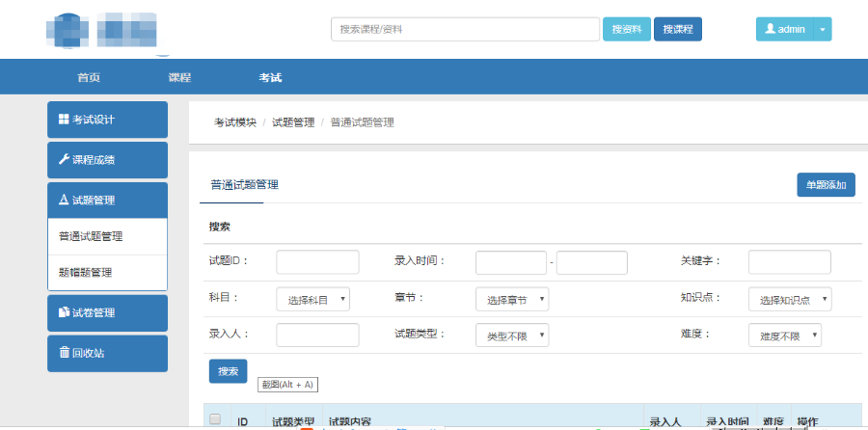Open the admin account caret menu
The image size is (868, 430).
click(823, 30)
